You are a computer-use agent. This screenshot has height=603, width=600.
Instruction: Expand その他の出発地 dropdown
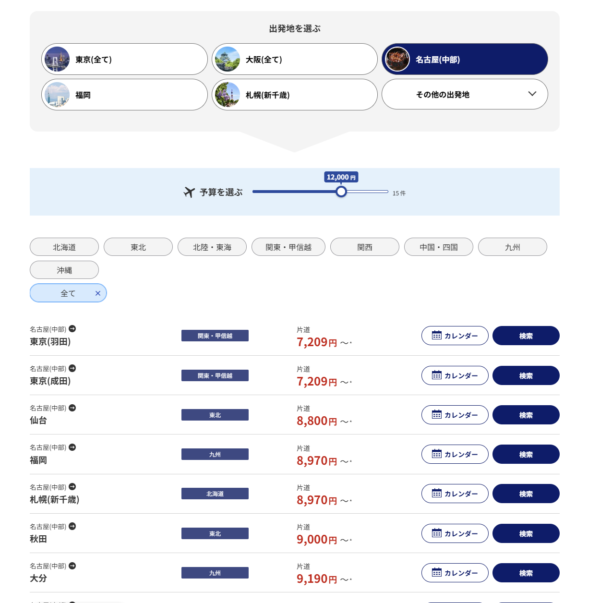(x=464, y=95)
